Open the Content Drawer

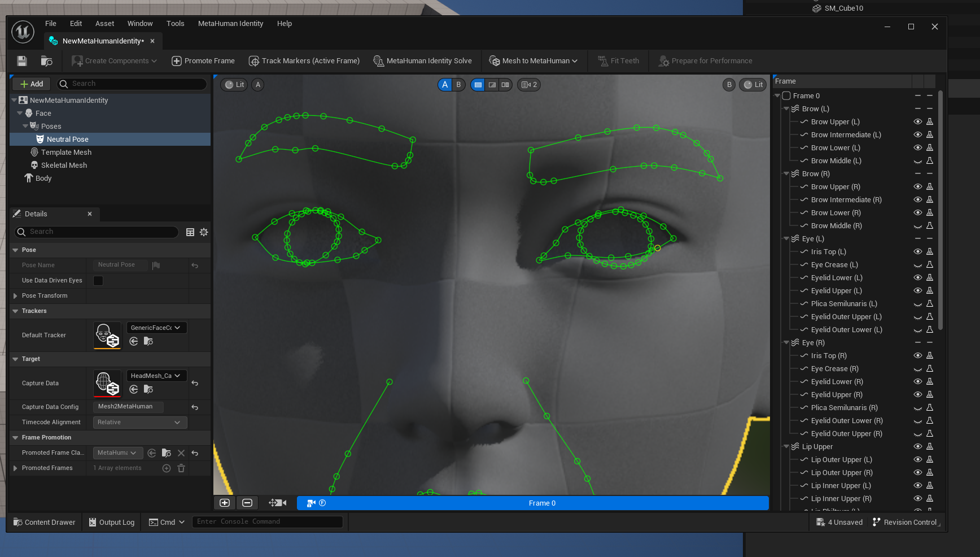click(x=44, y=523)
